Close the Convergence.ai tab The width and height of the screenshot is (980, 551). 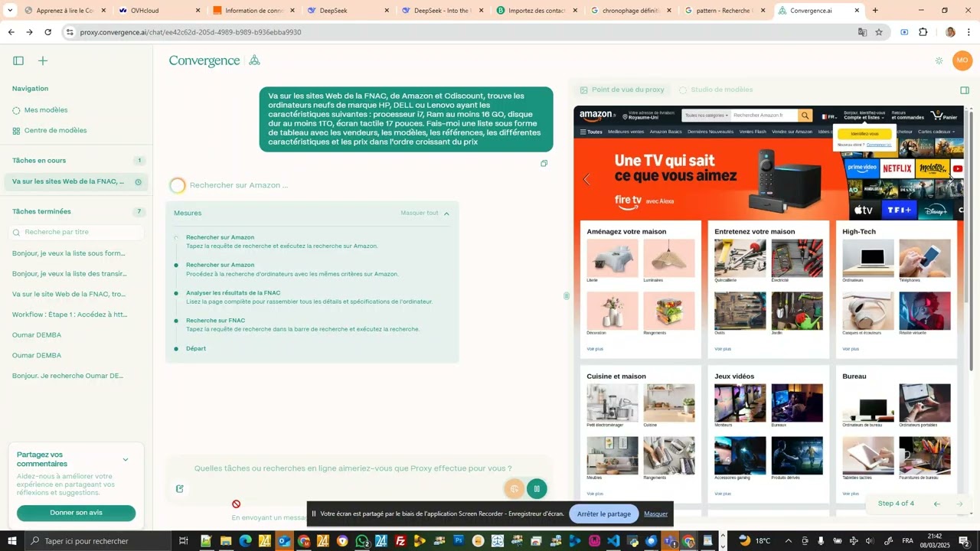[857, 11]
